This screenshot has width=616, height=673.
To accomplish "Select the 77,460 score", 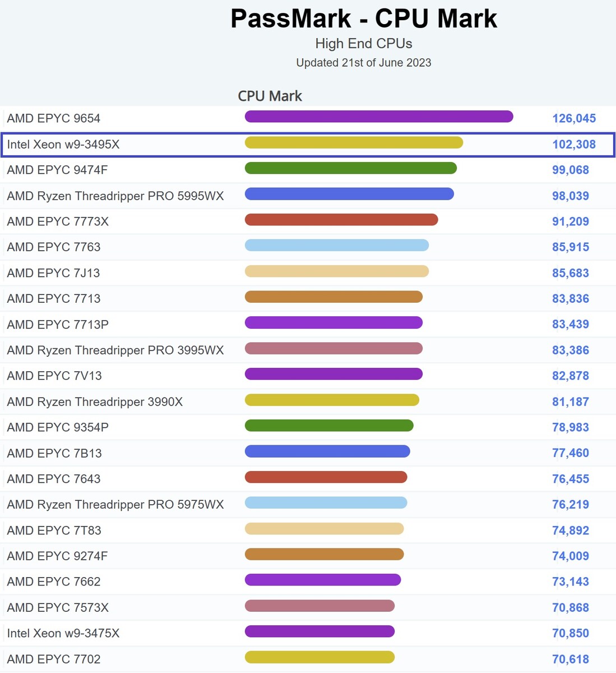I will pos(571,453).
